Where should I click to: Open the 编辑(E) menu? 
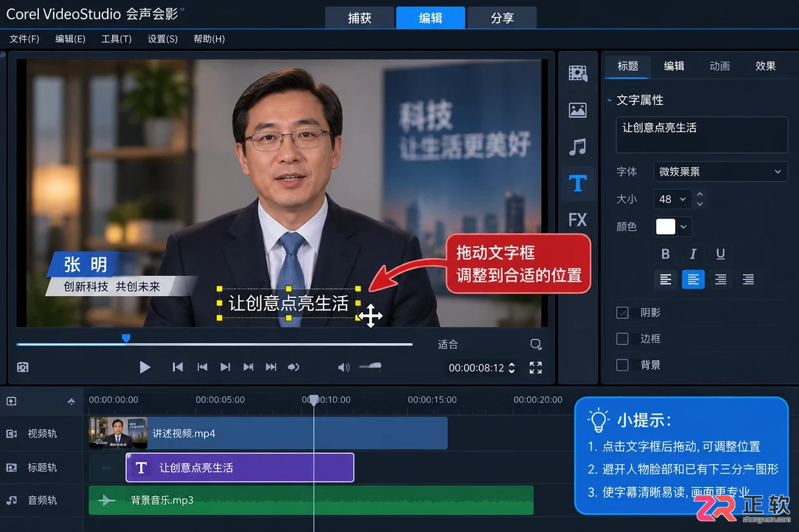coord(70,39)
